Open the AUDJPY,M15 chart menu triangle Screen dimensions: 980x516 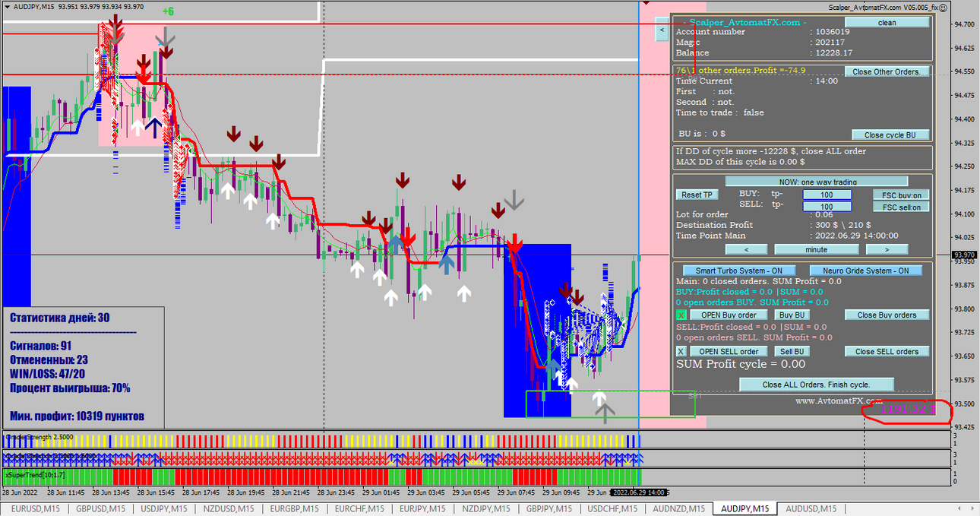point(7,7)
